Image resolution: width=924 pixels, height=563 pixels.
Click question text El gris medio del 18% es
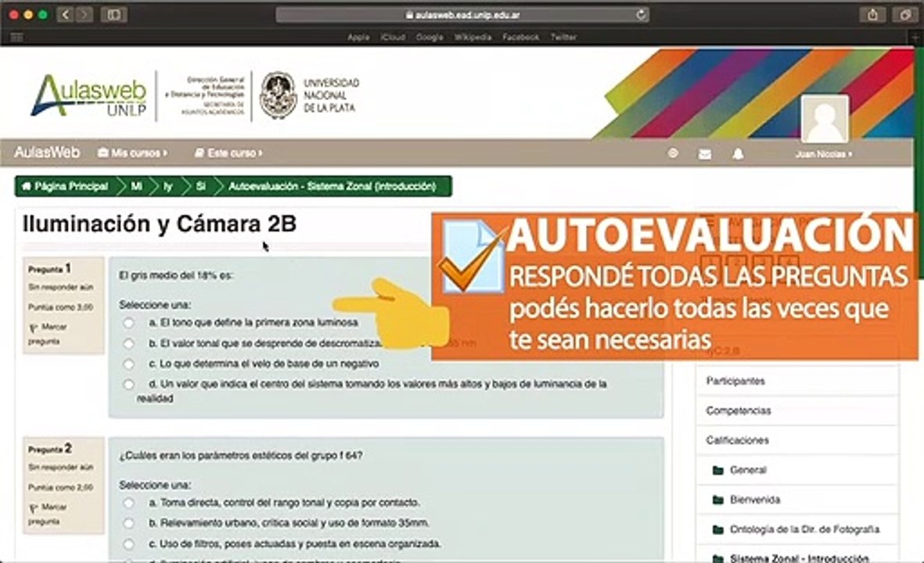pos(176,275)
